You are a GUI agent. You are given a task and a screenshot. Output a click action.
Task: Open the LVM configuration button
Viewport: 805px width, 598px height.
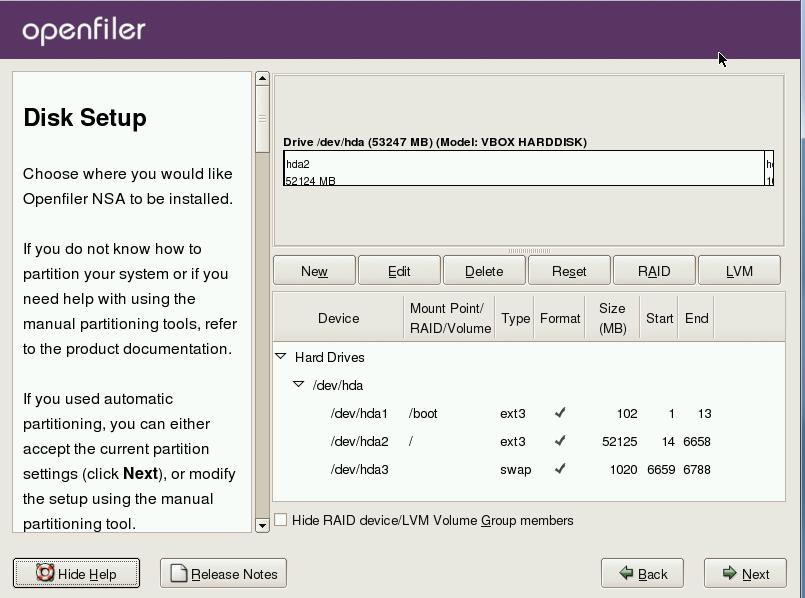click(739, 271)
